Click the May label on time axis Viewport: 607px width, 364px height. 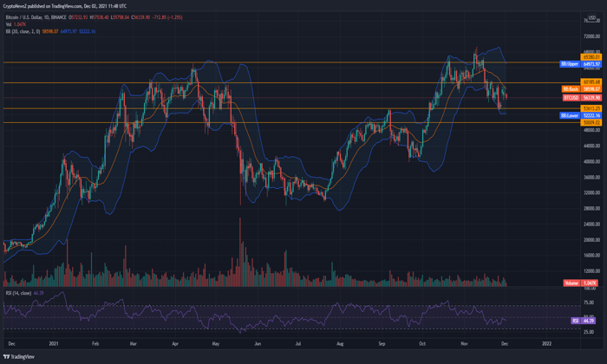pos(216,343)
